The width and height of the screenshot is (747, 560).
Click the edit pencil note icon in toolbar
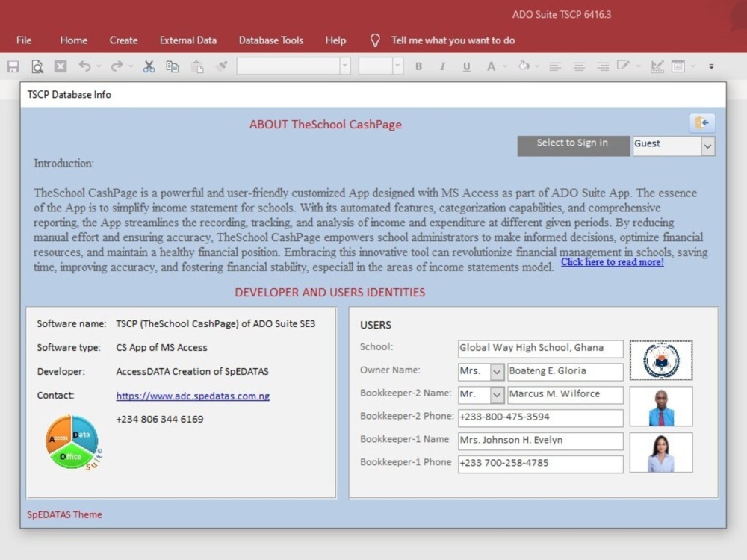(623, 66)
